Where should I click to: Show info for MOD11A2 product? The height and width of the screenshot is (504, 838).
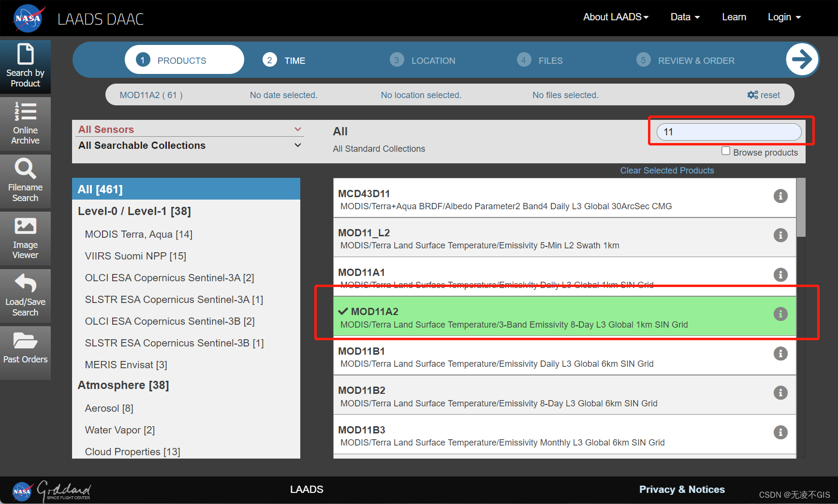pyautogui.click(x=780, y=314)
